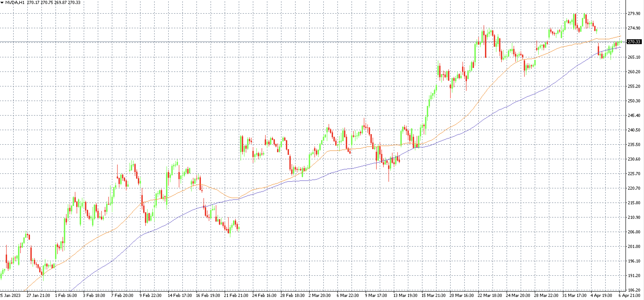Click the 9 Mar 17:30 time label
Screen dimensions: 644x300
pos(376,296)
